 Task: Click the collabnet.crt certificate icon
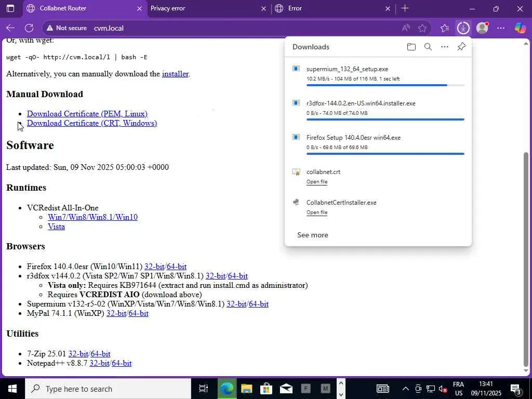(x=296, y=172)
